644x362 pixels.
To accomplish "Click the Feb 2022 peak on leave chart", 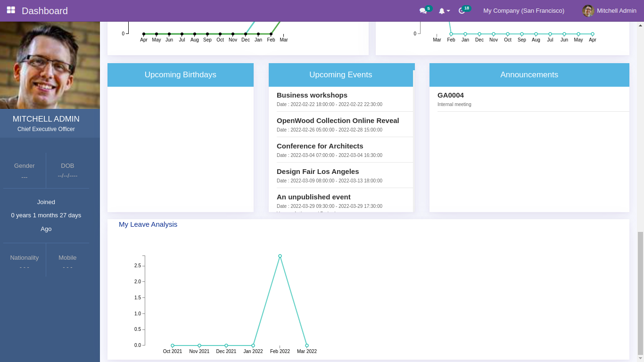I will [280, 256].
